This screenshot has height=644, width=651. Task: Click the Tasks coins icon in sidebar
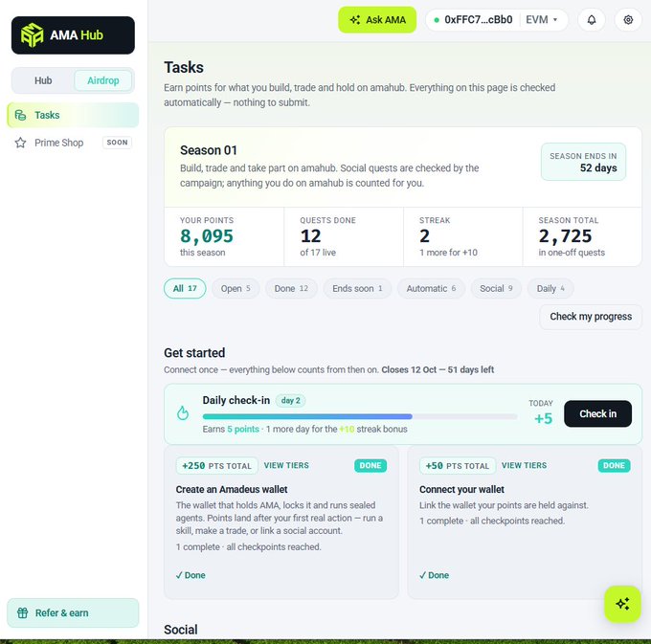20,115
